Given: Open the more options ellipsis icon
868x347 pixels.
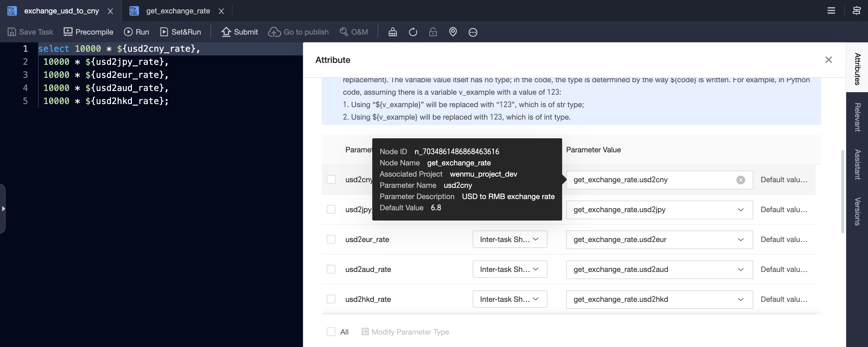Looking at the screenshot, I should [473, 32].
